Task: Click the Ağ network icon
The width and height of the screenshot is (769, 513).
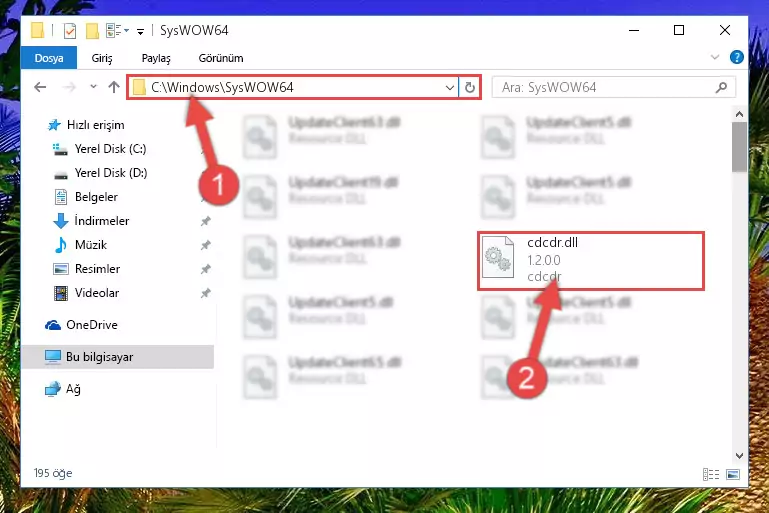Action: 52,389
